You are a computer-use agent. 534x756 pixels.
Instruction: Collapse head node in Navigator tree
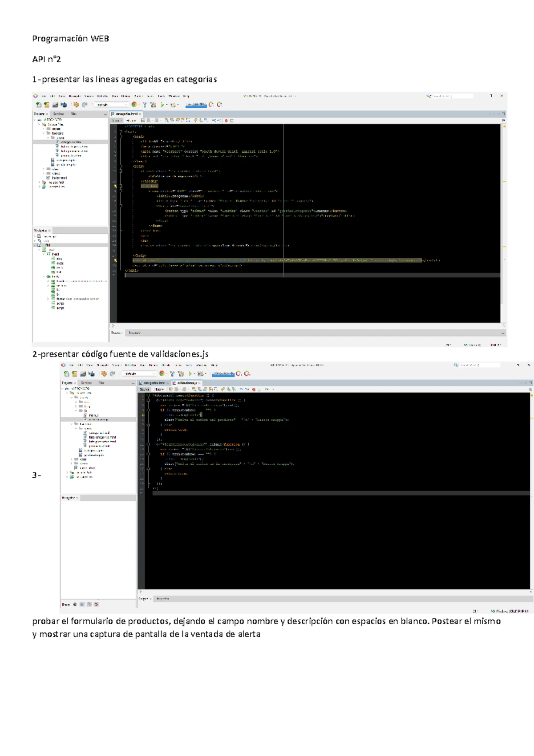[44, 254]
